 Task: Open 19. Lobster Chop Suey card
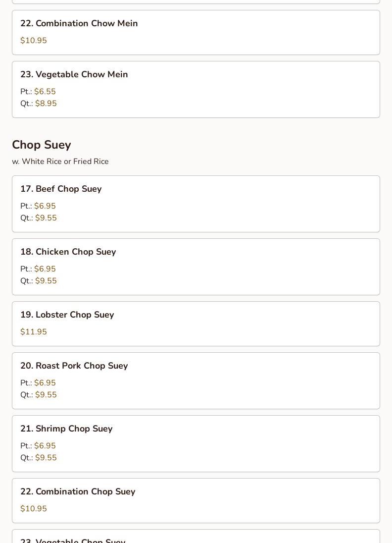pos(196,324)
